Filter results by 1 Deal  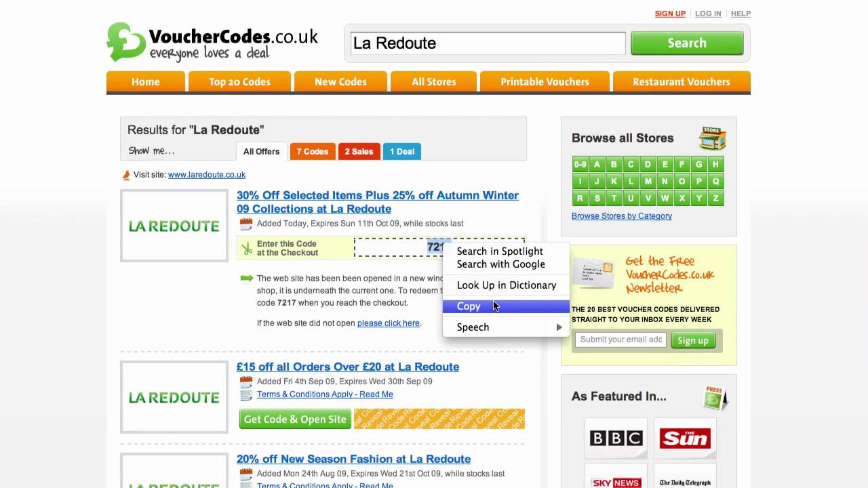(x=402, y=151)
